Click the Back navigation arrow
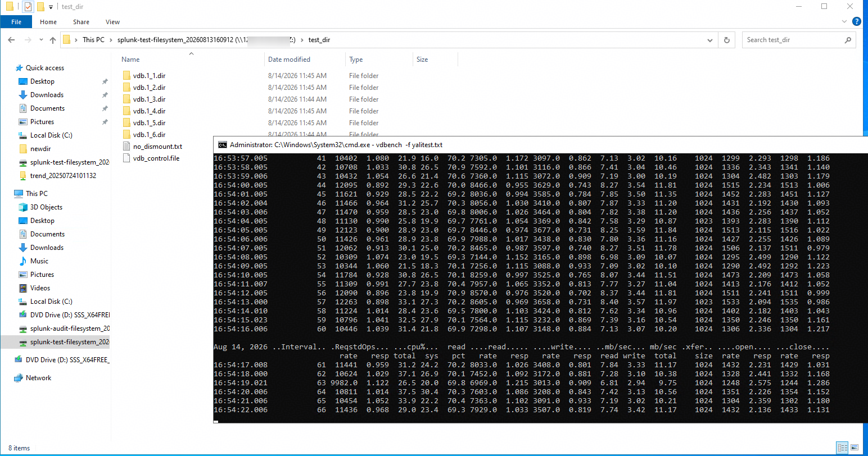 pos(11,40)
